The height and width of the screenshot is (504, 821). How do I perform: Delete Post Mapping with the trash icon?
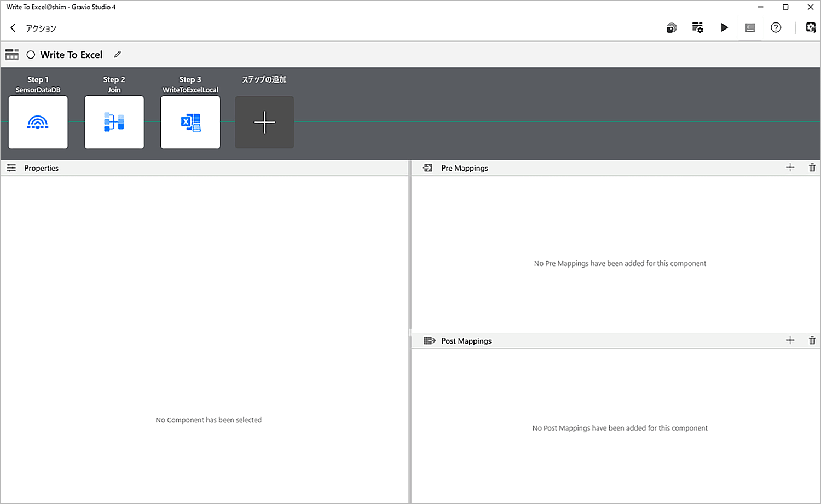point(812,340)
